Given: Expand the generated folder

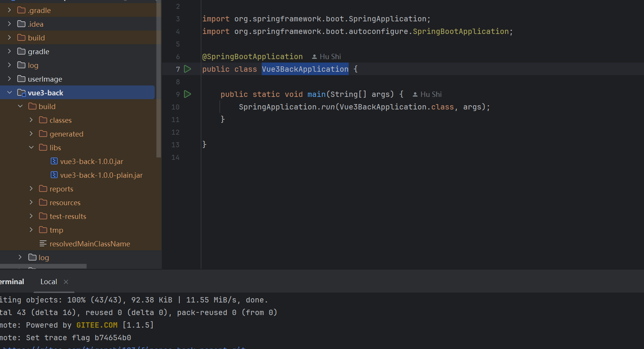Looking at the screenshot, I should tap(31, 134).
